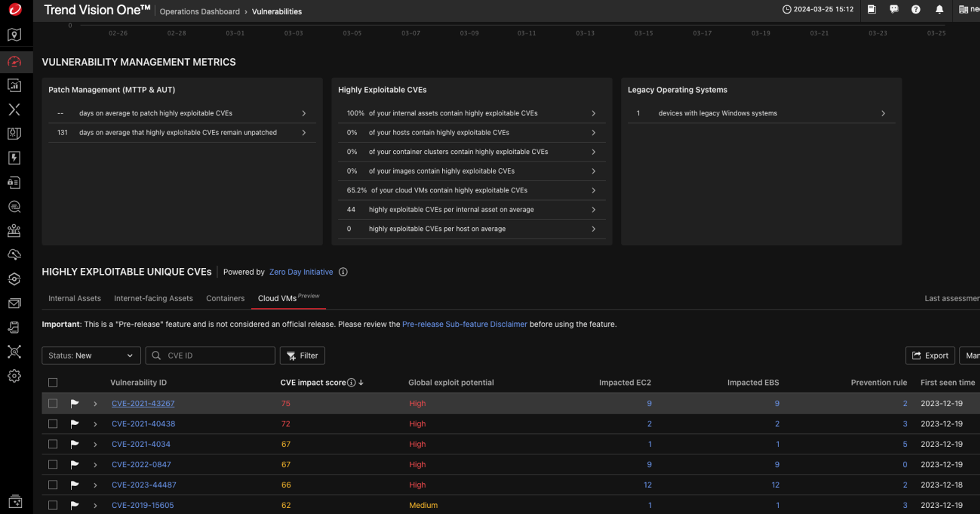Expand the CVE-2021-4034 row details
Screen dimensions: 980x514
pyautogui.click(x=95, y=444)
